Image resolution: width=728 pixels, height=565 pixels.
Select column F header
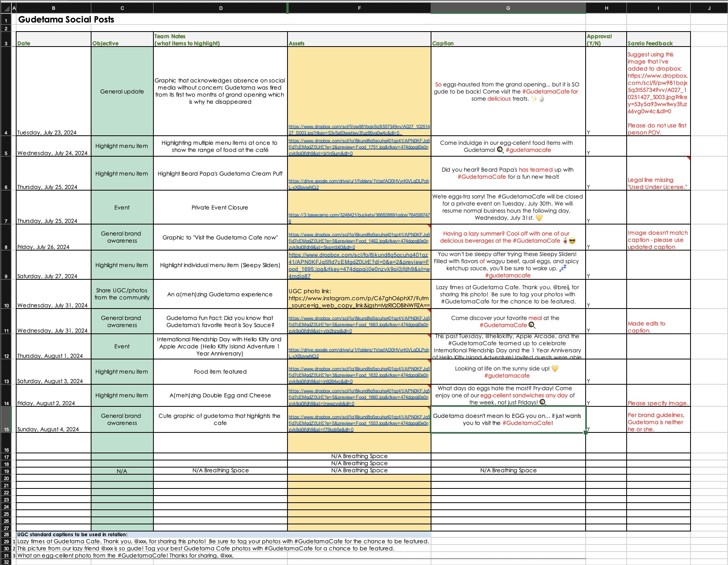[x=359, y=8]
